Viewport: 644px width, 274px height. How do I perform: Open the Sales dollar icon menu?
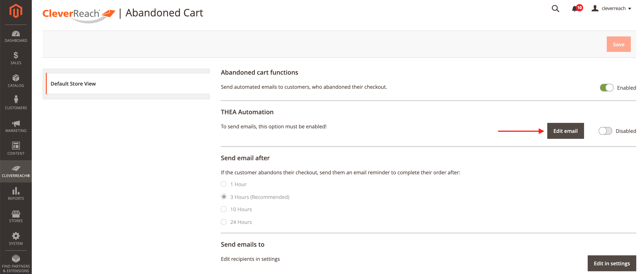coord(16,58)
